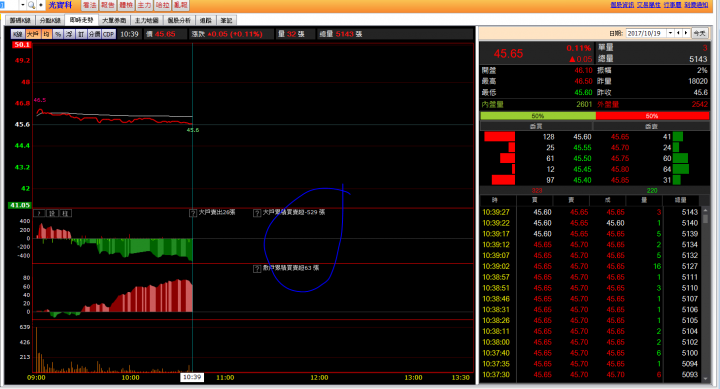
Task: Click the small dot button next to magnifier
Action: point(40,5)
